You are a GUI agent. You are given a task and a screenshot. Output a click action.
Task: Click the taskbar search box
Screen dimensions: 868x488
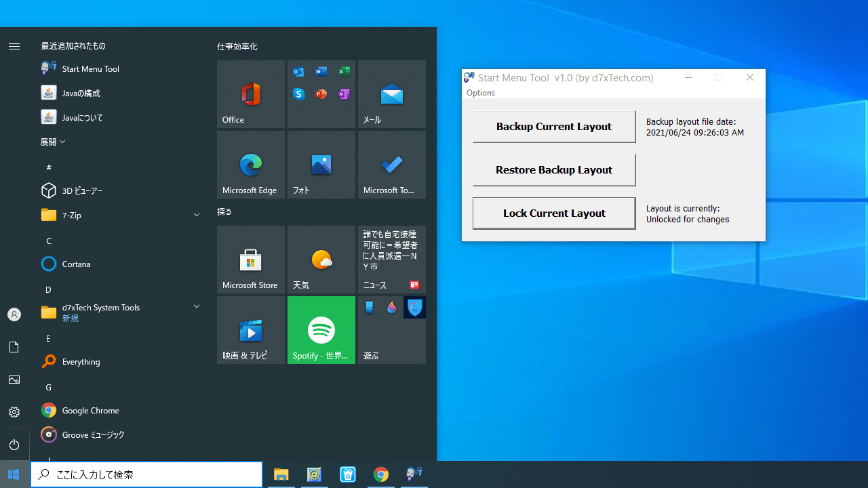pyautogui.click(x=146, y=474)
